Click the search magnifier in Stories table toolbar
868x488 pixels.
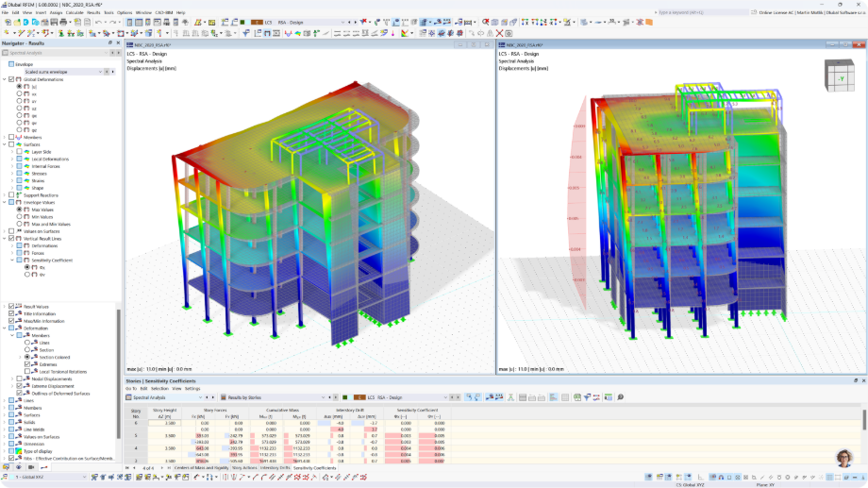coord(621,397)
